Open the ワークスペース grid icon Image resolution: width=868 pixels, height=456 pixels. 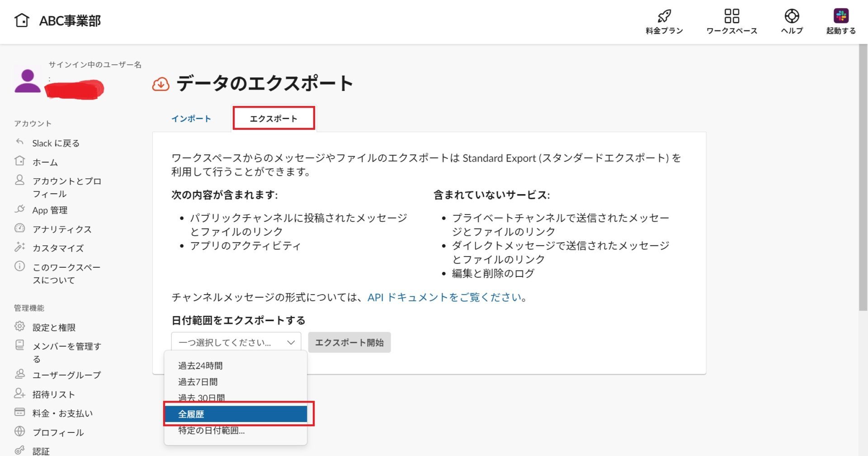[x=731, y=16]
